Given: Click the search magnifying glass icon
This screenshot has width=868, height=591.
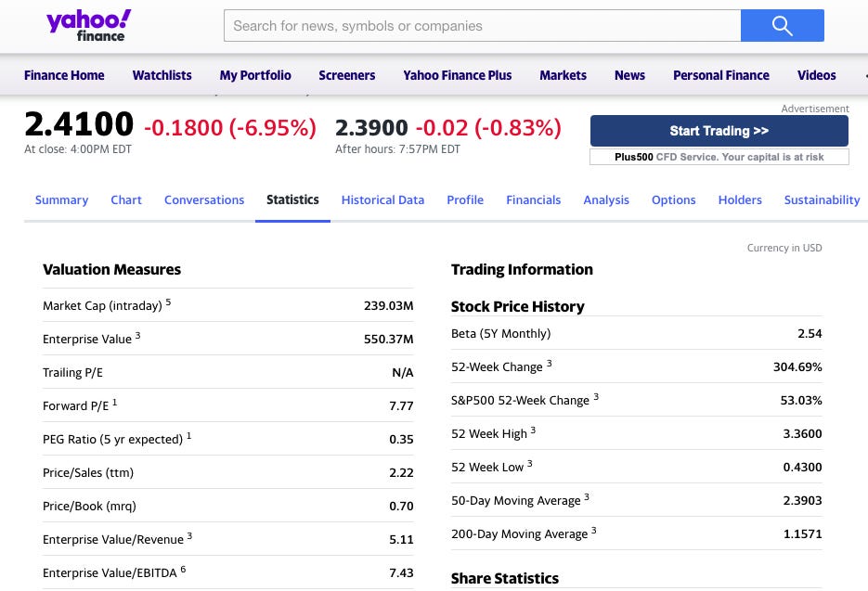Looking at the screenshot, I should (x=782, y=25).
